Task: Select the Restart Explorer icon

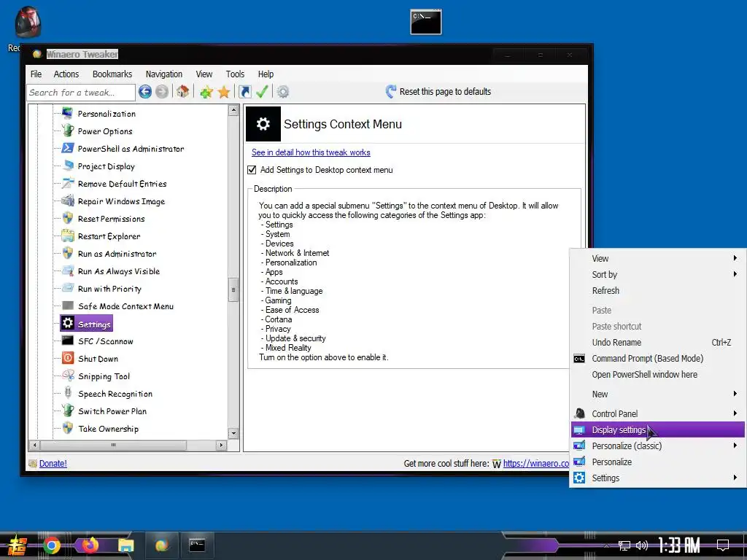Action: pos(68,236)
